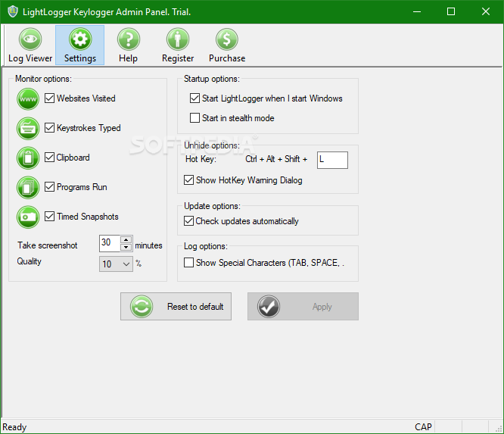The image size is (504, 434).
Task: Close the LightLogger Admin Panel window
Action: pos(486,11)
